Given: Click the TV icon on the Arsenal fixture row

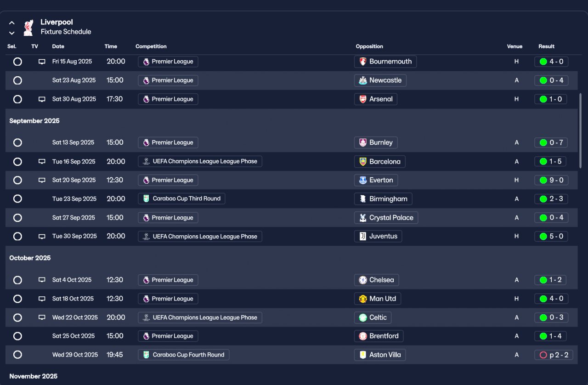Looking at the screenshot, I should coord(42,99).
